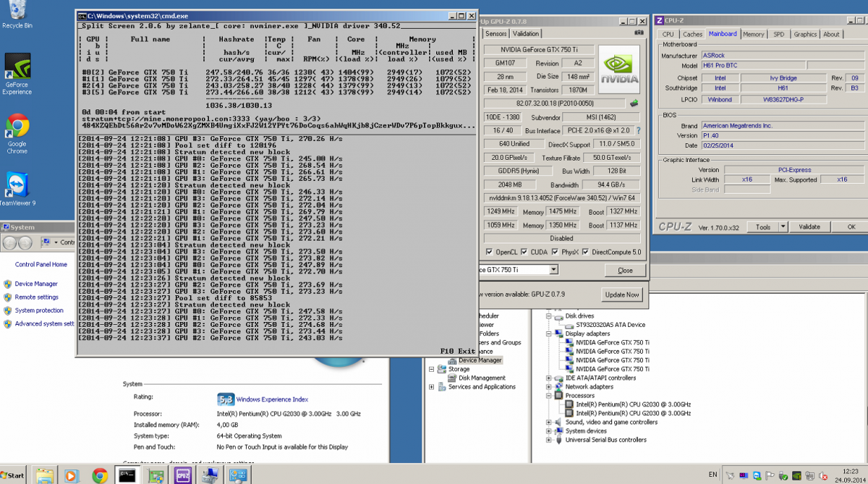
Task: Select Device Manager in the left tree
Action: [x=480, y=360]
